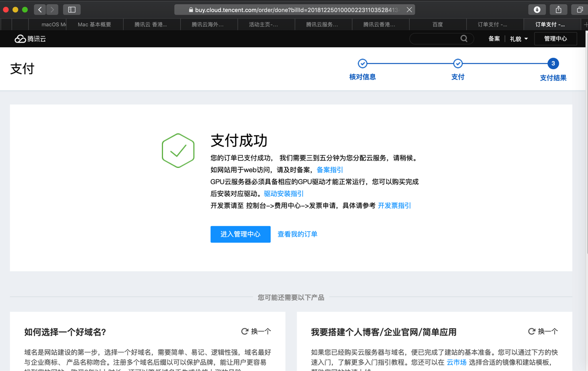
Task: Open 云市场 link in blog card
Action: click(x=456, y=362)
